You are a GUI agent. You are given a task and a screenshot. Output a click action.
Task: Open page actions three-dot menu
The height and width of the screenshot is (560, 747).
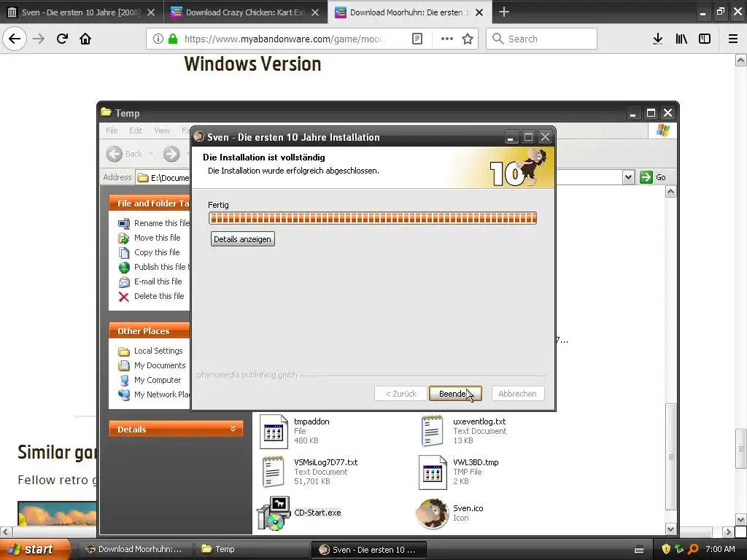pyautogui.click(x=447, y=39)
